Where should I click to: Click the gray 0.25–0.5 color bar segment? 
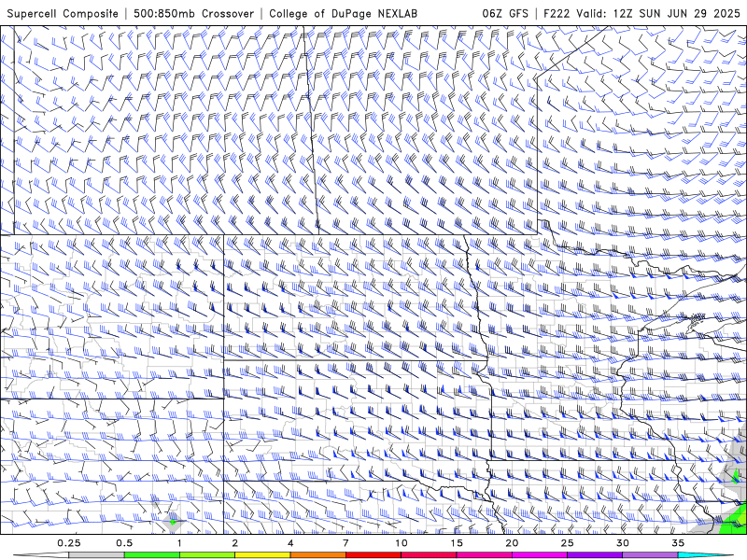(x=97, y=555)
